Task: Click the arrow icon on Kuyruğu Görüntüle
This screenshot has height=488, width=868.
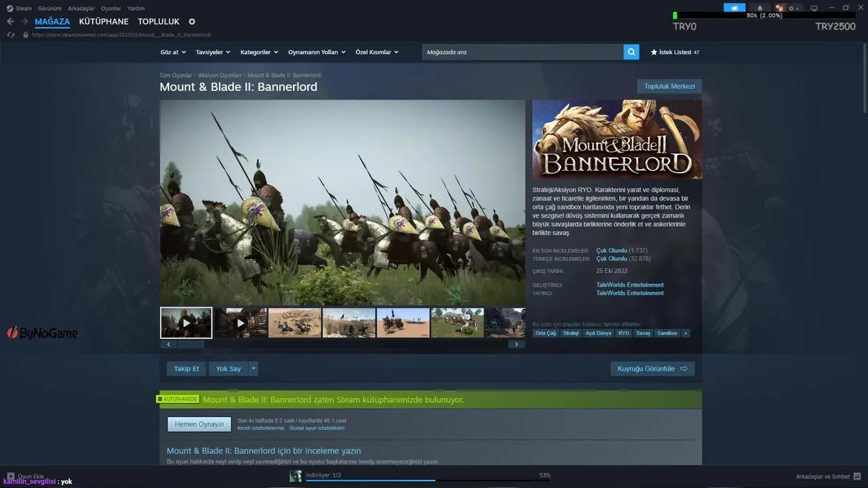Action: [684, 369]
